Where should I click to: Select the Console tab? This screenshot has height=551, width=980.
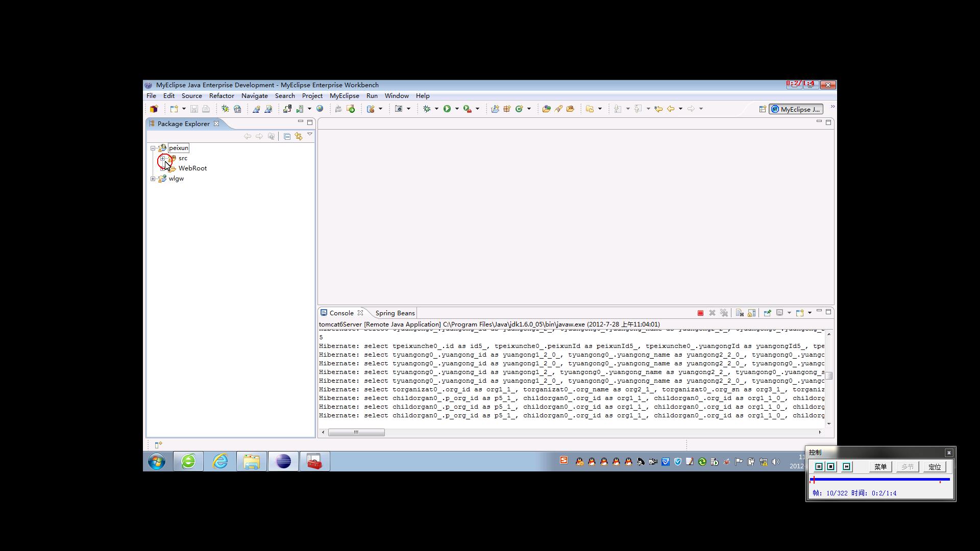[x=341, y=313]
